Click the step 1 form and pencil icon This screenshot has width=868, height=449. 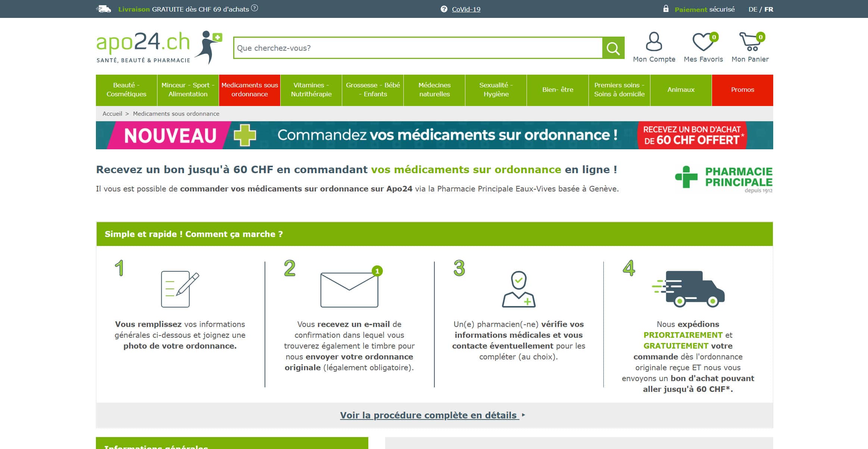pyautogui.click(x=180, y=289)
